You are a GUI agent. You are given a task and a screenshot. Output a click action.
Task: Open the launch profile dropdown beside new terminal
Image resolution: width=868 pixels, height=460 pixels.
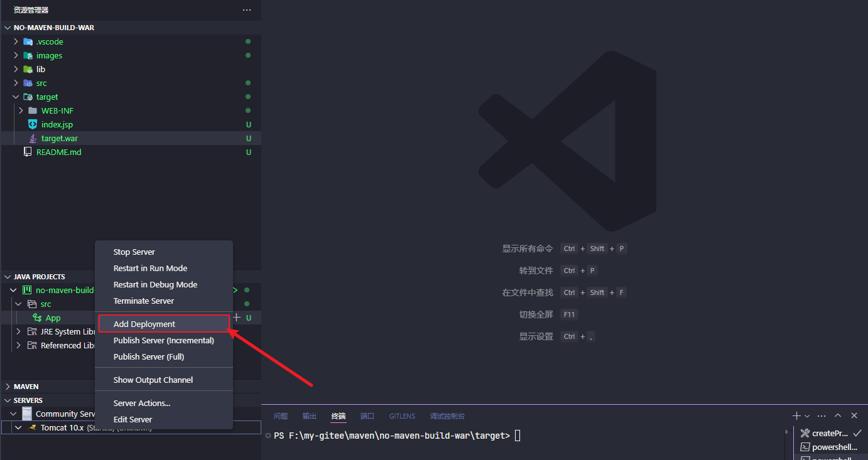tap(807, 416)
